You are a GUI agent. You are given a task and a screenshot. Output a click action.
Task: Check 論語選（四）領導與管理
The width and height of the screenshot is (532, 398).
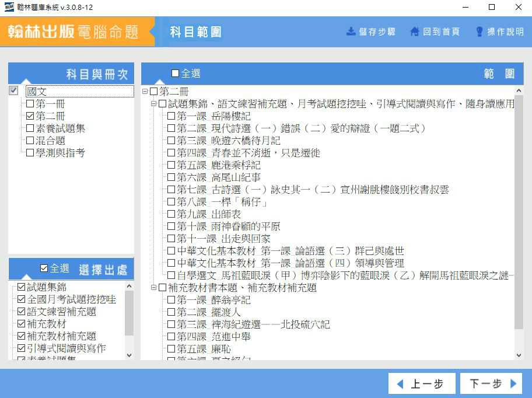171,263
